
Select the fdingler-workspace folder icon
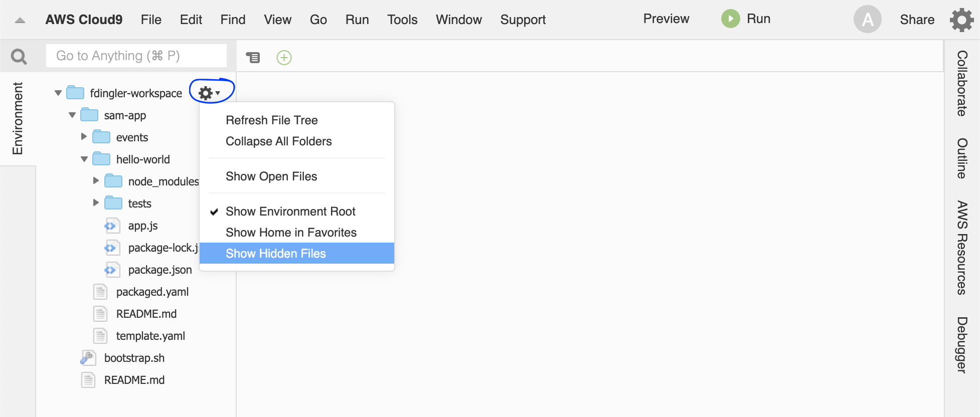[75, 93]
